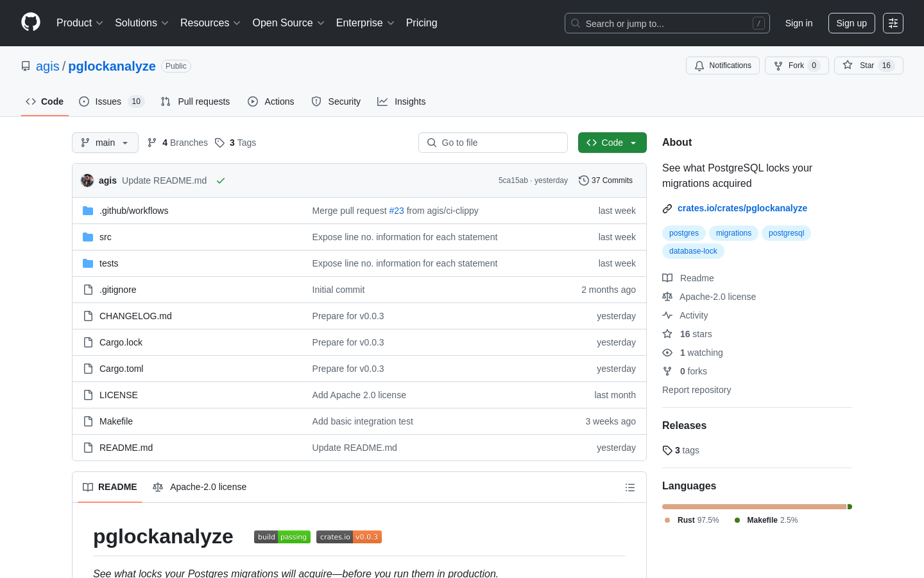Image resolution: width=924 pixels, height=578 pixels.
Task: Open the CHANGELOG.md file
Action: coord(135,316)
